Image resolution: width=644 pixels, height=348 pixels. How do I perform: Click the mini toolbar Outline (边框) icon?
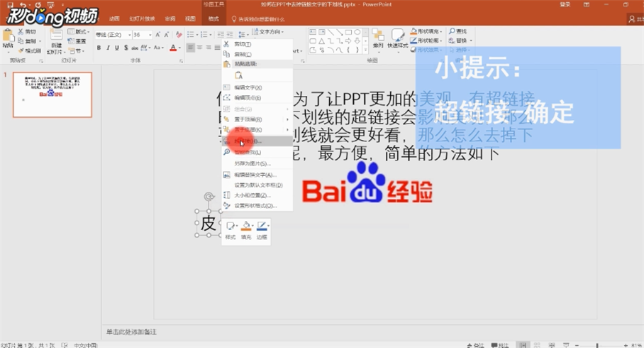pyautogui.click(x=262, y=226)
